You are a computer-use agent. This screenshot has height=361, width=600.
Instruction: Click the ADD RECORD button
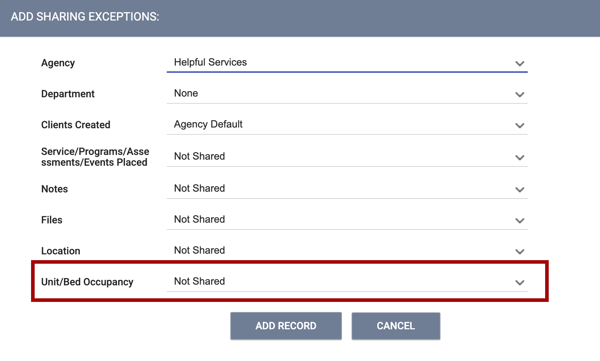pos(286,326)
